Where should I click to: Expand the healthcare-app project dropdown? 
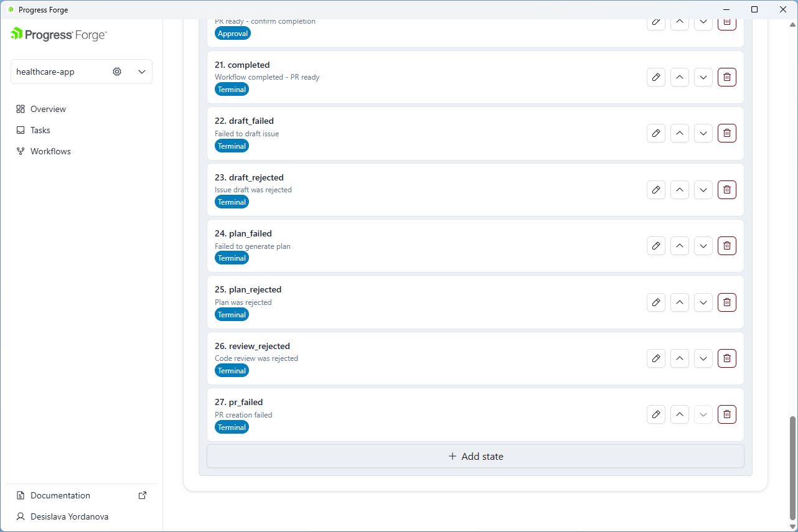[142, 72]
